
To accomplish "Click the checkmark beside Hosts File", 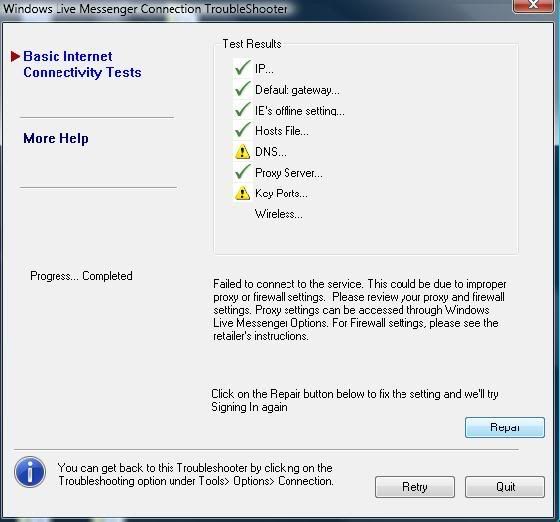I will (x=242, y=130).
